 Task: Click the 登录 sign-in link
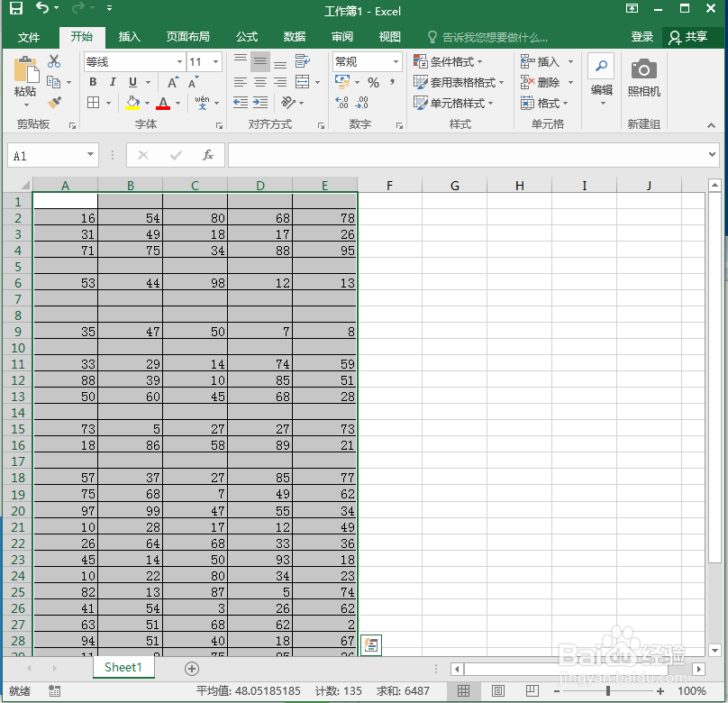[642, 37]
